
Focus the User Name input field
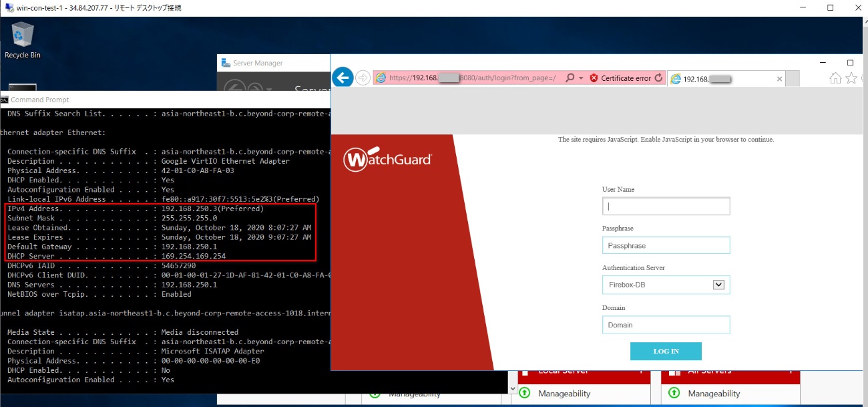(666, 207)
